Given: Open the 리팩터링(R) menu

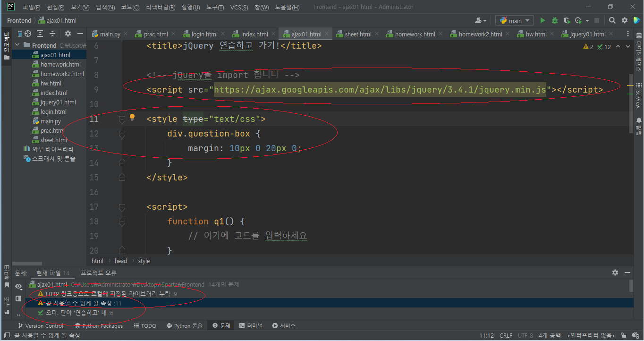Looking at the screenshot, I should [161, 7].
